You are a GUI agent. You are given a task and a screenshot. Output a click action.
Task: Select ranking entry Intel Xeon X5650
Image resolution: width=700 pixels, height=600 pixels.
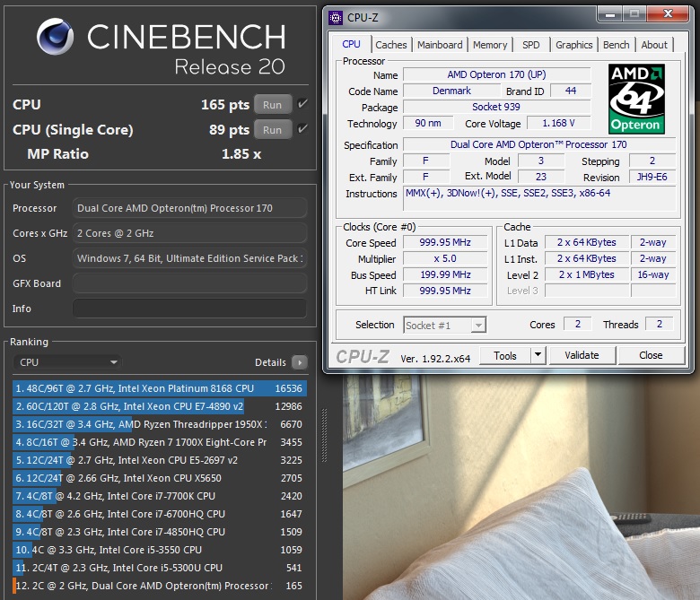pos(160,478)
